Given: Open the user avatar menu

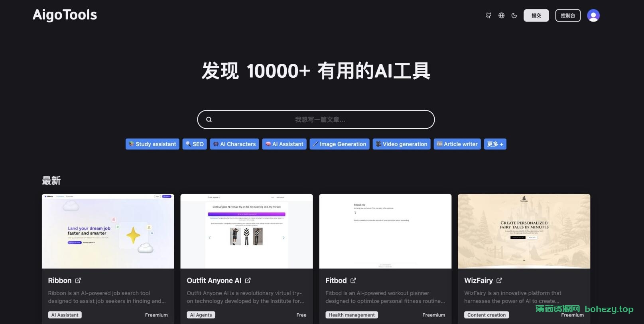Looking at the screenshot, I should (593, 16).
